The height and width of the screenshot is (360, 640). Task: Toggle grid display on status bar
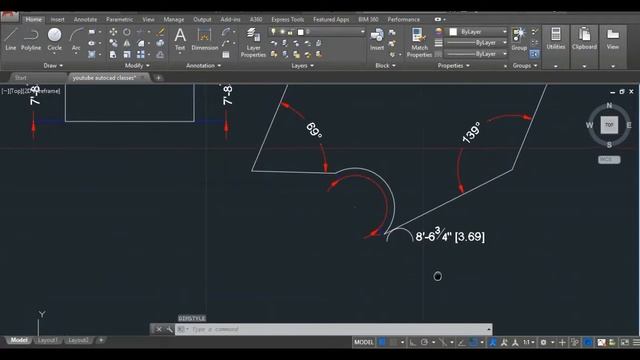pos(382,342)
